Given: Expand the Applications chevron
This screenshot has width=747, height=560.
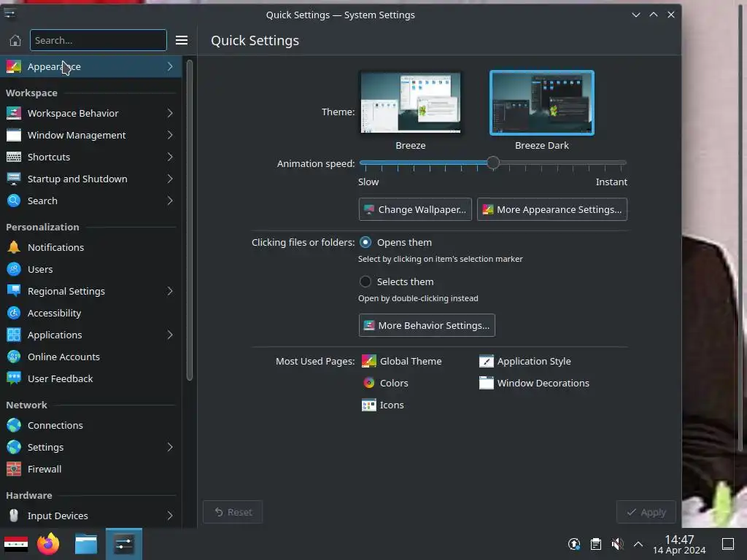Looking at the screenshot, I should pos(170,335).
